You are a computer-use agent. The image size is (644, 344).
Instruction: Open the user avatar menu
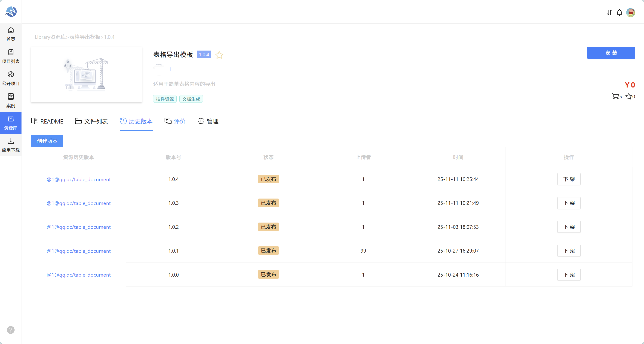(631, 12)
